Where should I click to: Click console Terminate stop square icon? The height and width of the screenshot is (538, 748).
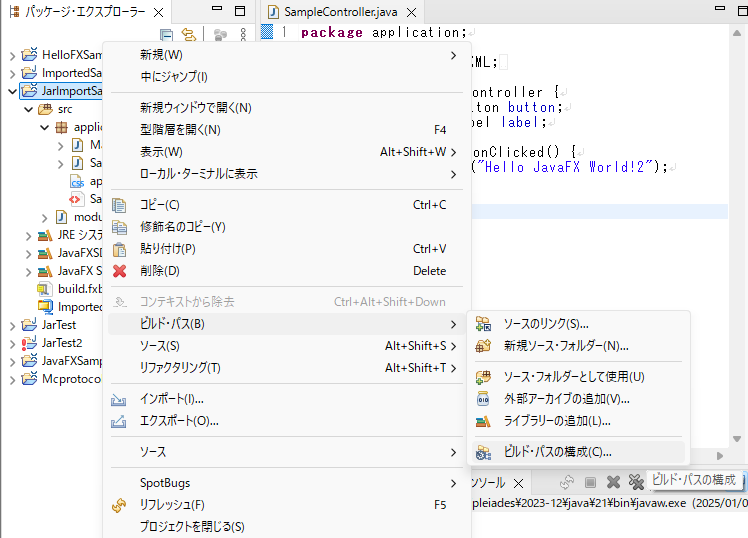coord(590,483)
